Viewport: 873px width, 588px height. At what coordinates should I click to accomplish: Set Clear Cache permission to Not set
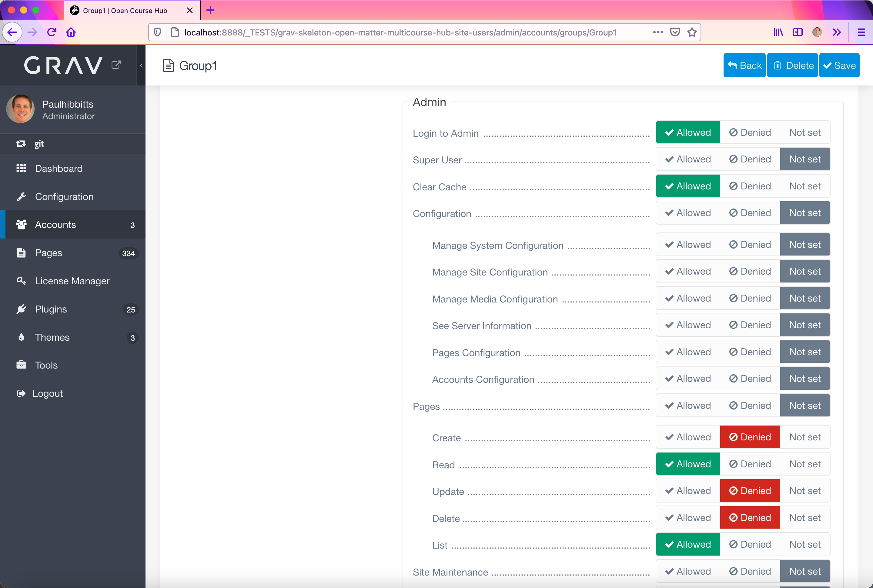[804, 185]
